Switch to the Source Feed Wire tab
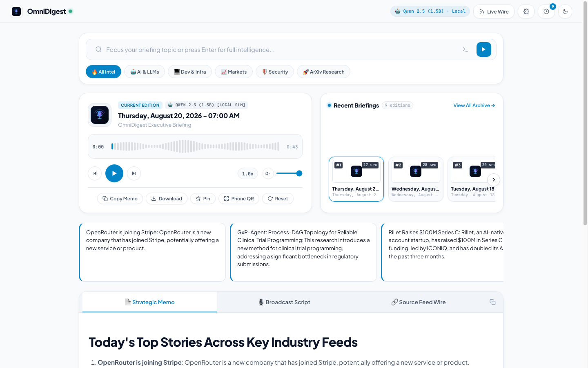This screenshot has height=368, width=588. pyautogui.click(x=419, y=302)
